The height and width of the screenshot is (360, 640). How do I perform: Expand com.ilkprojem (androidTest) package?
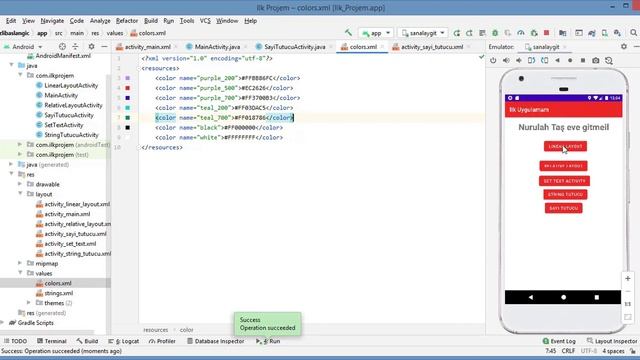(x=20, y=144)
